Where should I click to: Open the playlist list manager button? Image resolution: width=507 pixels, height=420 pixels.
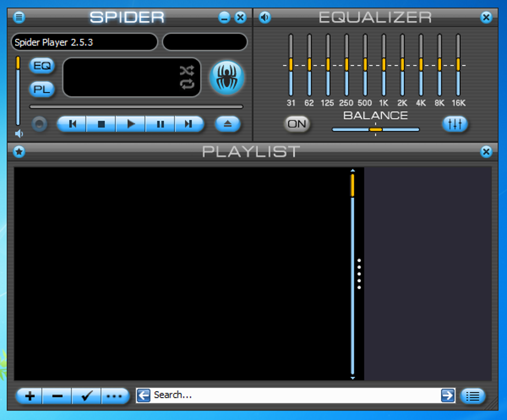[x=473, y=396]
